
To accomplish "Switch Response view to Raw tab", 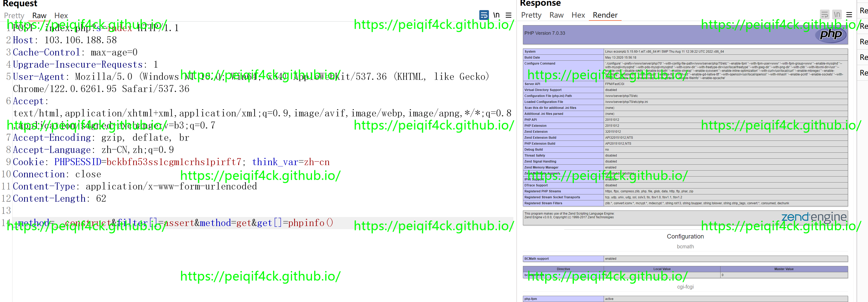I will (556, 15).
